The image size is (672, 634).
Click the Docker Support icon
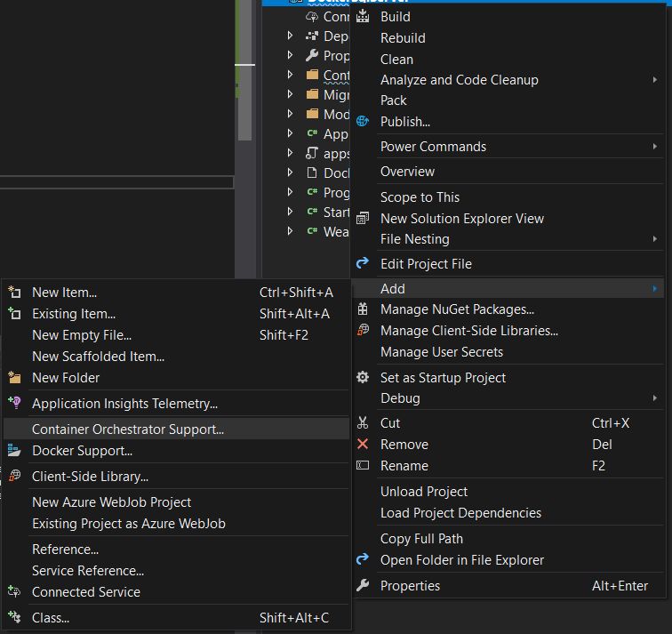pos(14,451)
